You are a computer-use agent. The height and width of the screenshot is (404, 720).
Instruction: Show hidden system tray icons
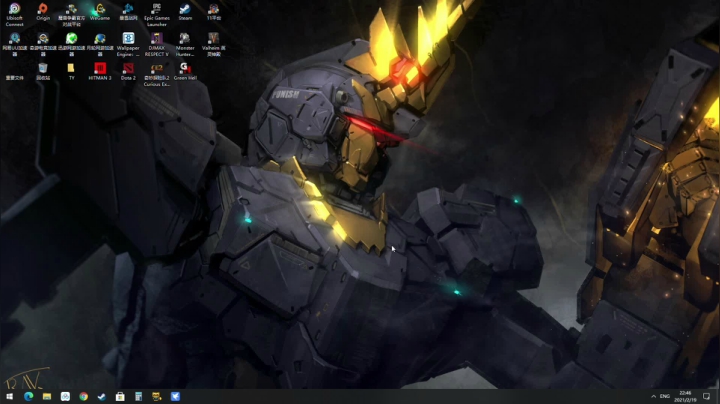point(653,396)
